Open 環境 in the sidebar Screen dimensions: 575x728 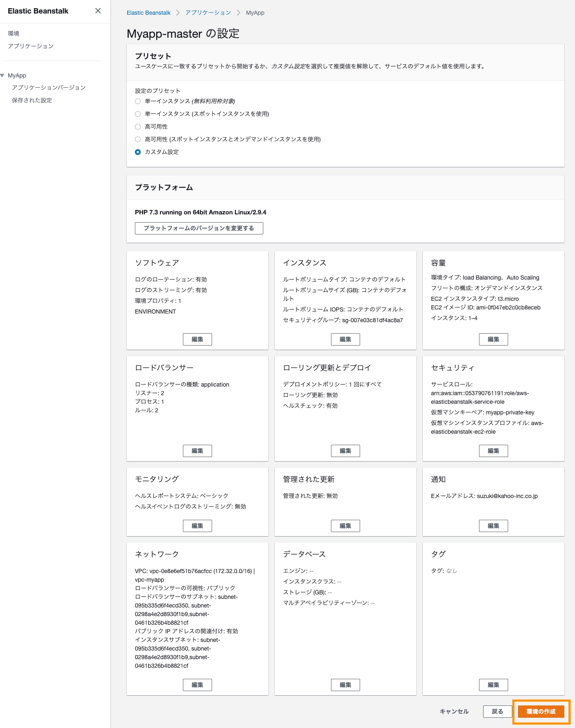pyautogui.click(x=14, y=34)
